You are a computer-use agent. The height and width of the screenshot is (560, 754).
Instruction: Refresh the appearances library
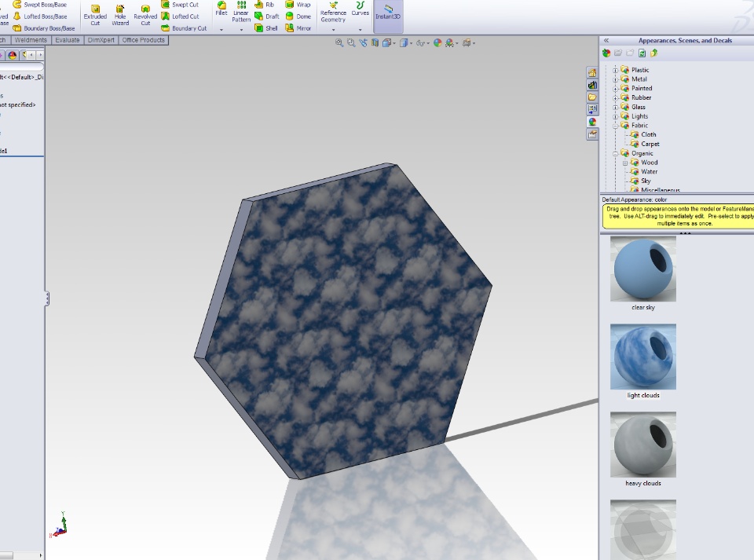(642, 53)
